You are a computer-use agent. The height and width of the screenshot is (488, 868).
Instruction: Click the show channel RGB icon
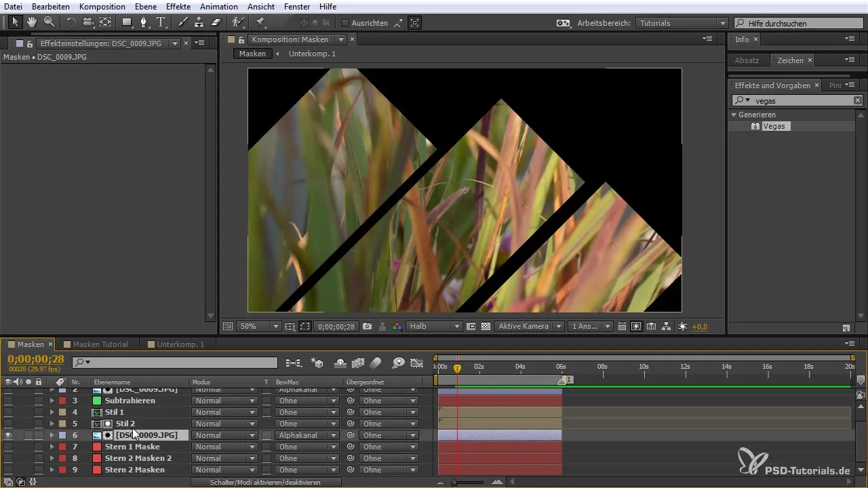[397, 326]
